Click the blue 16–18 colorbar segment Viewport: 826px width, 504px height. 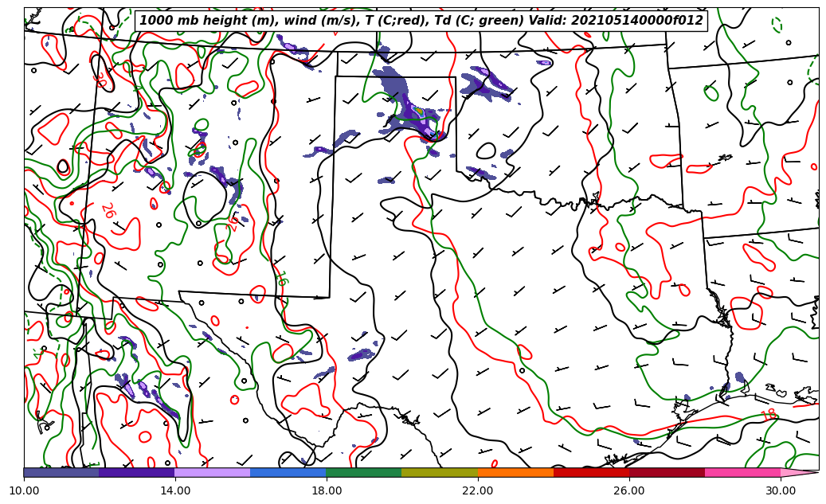(288, 472)
